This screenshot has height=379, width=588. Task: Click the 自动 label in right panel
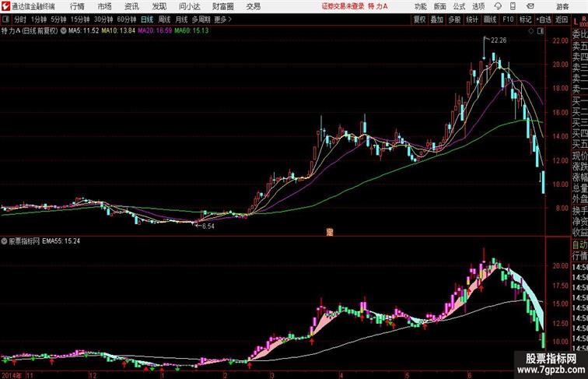pos(579,244)
